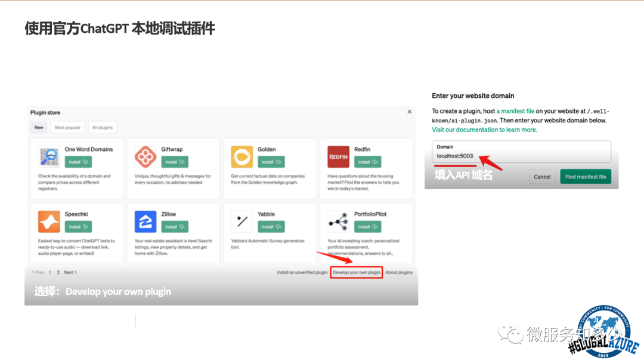Open the manifest file link
The image size is (644, 363).
coord(515,111)
